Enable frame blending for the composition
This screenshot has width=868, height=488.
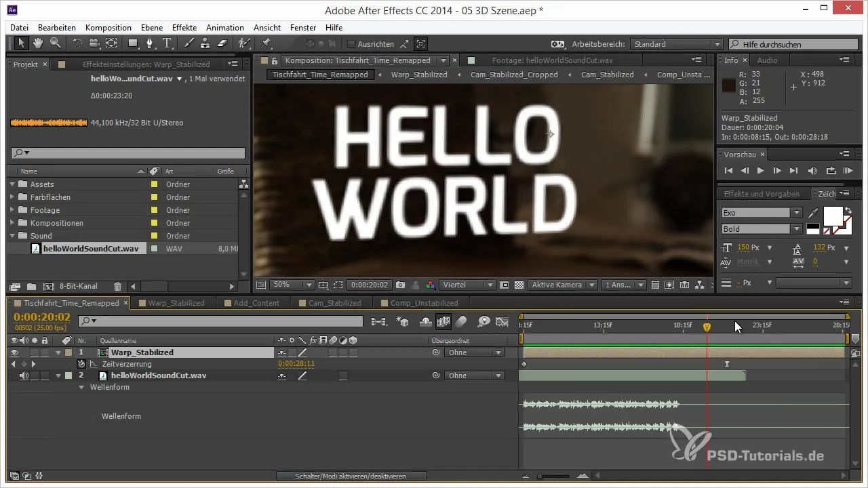(x=443, y=321)
